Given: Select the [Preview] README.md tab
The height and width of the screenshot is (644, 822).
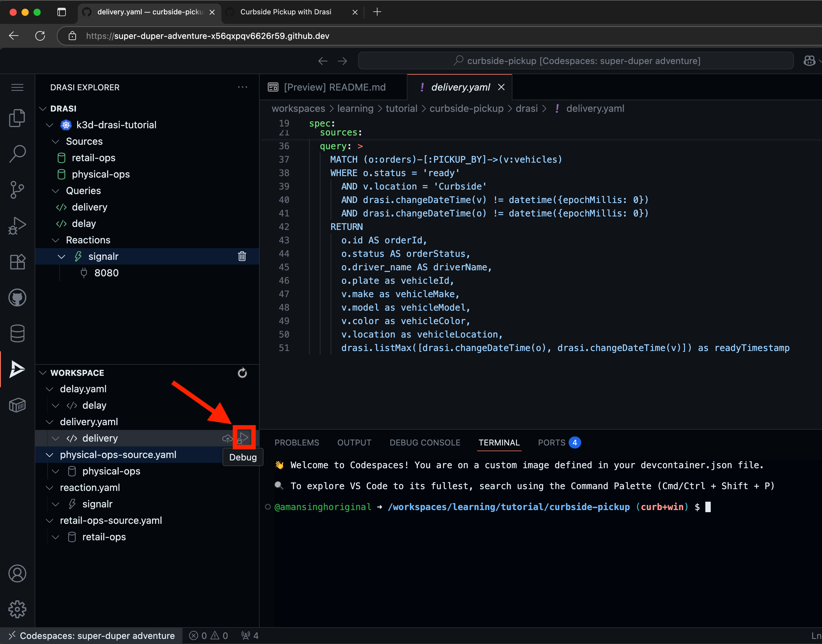Looking at the screenshot, I should coord(334,87).
